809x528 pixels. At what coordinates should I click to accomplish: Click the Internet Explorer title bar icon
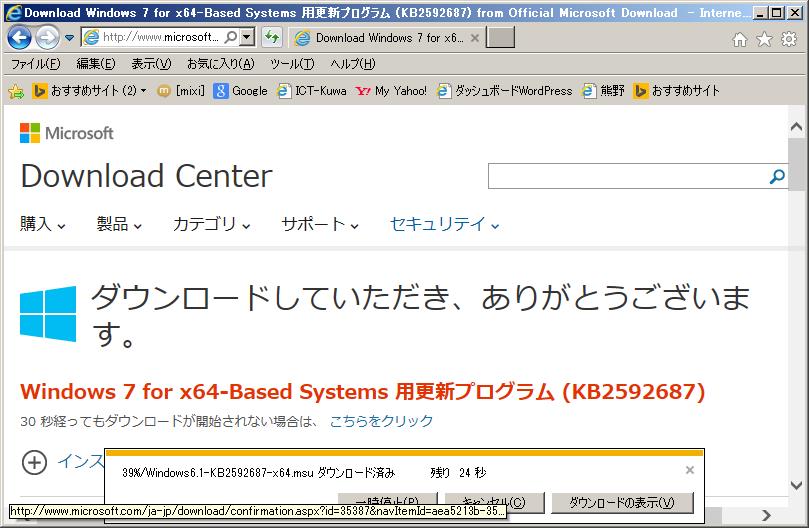click(13, 12)
